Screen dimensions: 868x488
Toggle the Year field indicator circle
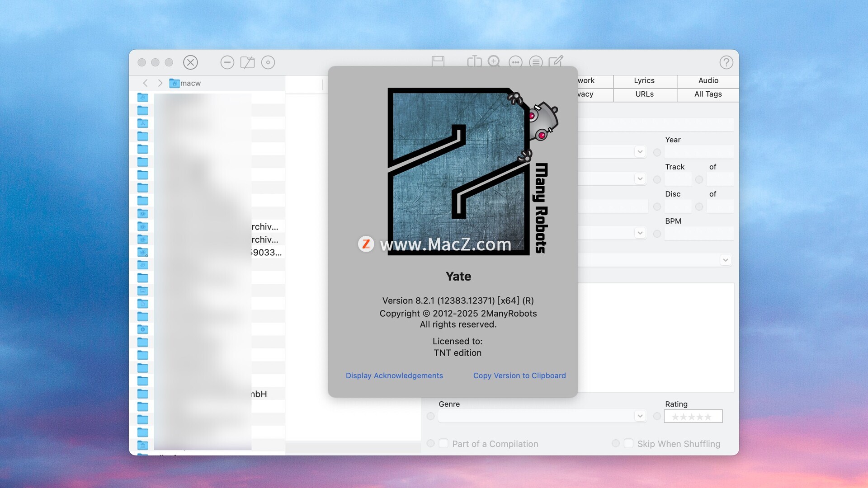tap(657, 152)
